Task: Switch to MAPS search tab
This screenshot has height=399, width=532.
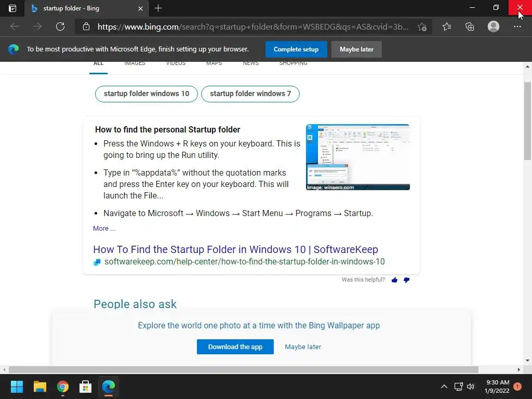Action: (x=214, y=63)
